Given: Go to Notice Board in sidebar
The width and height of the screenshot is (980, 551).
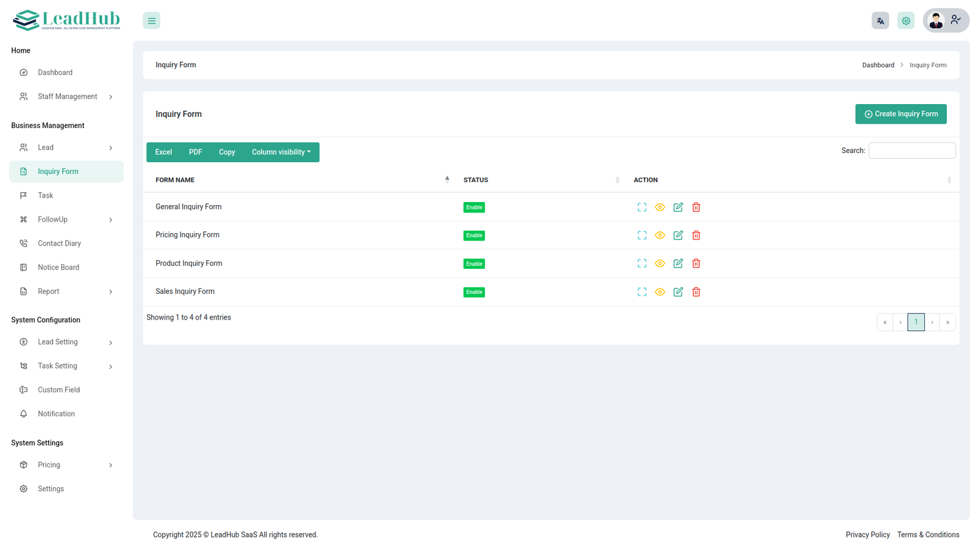Looking at the screenshot, I should (58, 268).
